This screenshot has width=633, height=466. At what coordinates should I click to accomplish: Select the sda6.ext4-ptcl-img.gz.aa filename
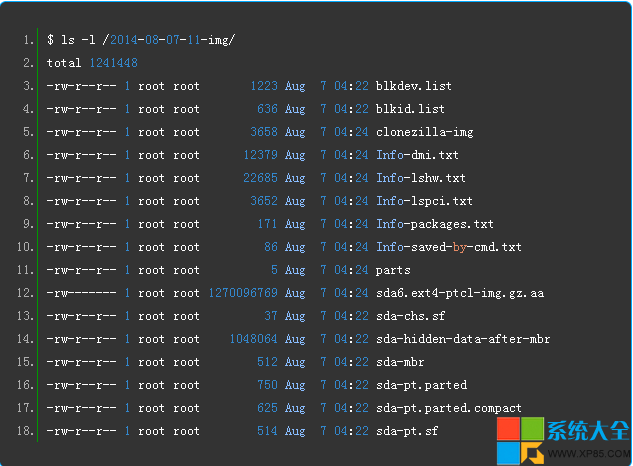click(455, 293)
